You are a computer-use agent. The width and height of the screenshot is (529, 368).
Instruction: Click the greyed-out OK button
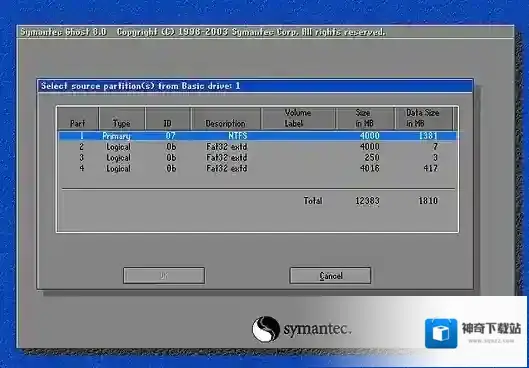click(164, 276)
